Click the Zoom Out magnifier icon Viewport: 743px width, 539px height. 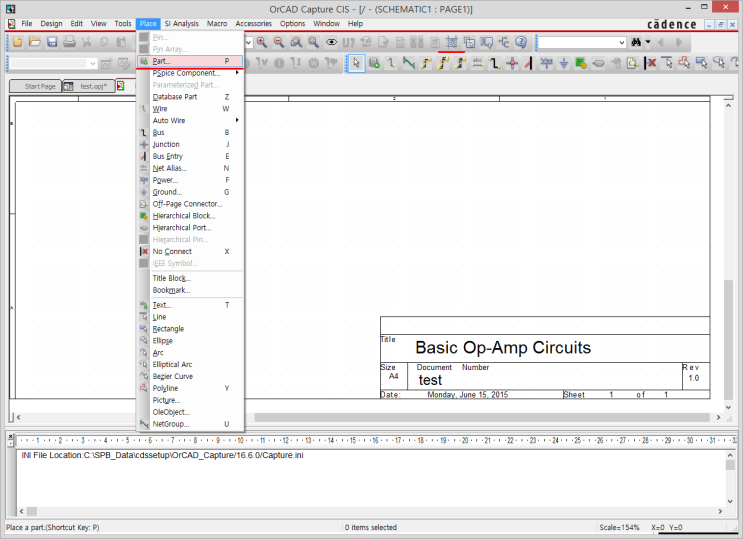pyautogui.click(x=279, y=42)
